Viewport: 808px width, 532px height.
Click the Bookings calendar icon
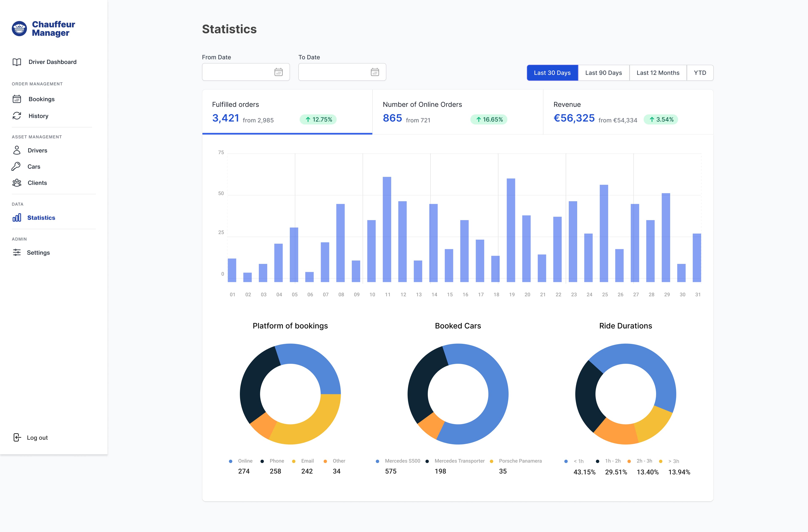click(x=17, y=99)
